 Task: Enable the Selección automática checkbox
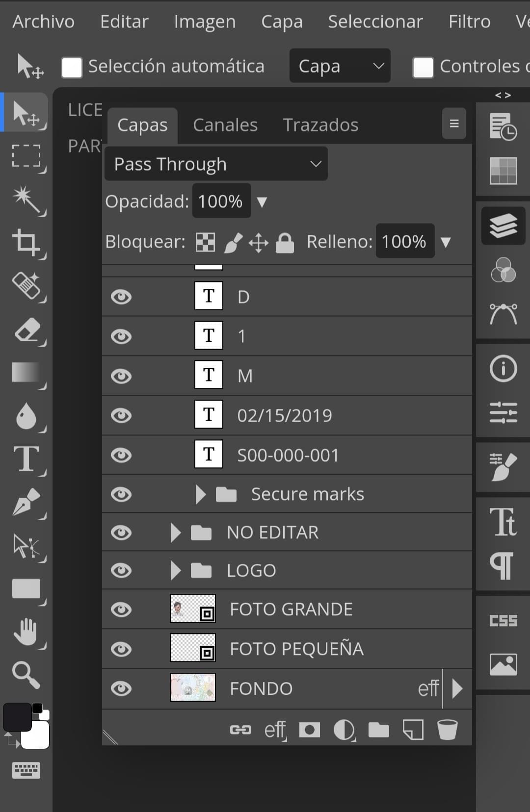pyautogui.click(x=72, y=67)
